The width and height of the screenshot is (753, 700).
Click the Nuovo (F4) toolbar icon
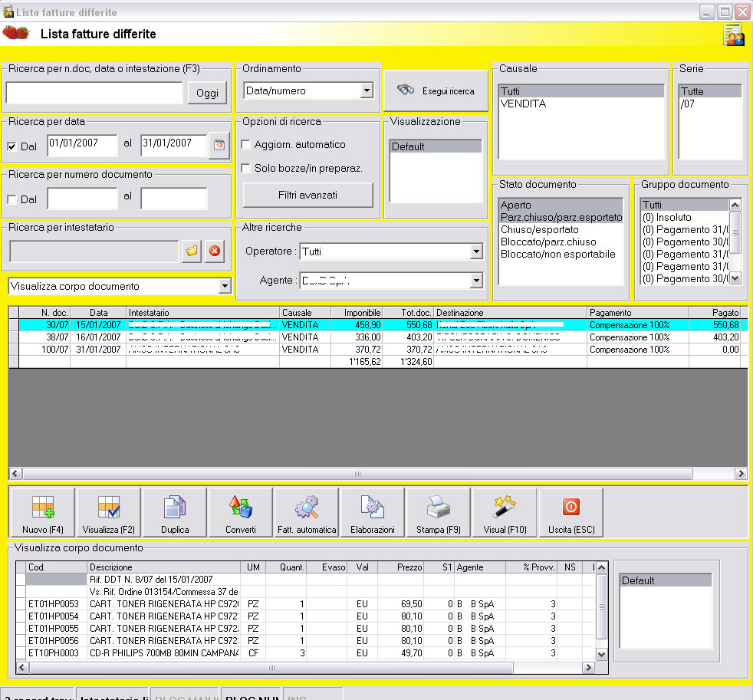click(43, 512)
